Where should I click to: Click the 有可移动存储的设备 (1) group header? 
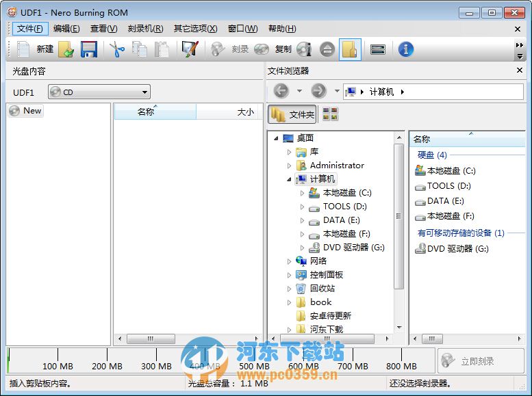click(x=461, y=233)
